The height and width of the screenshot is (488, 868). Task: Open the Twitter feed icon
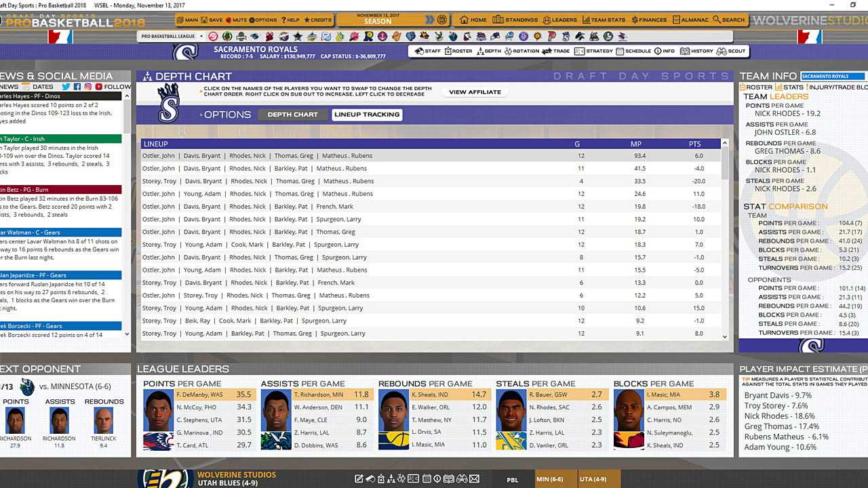tap(66, 87)
